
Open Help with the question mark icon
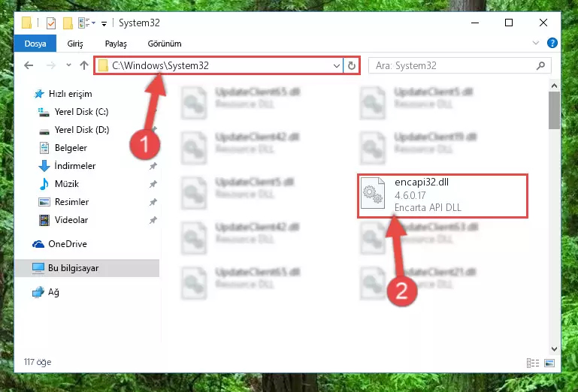[x=552, y=43]
